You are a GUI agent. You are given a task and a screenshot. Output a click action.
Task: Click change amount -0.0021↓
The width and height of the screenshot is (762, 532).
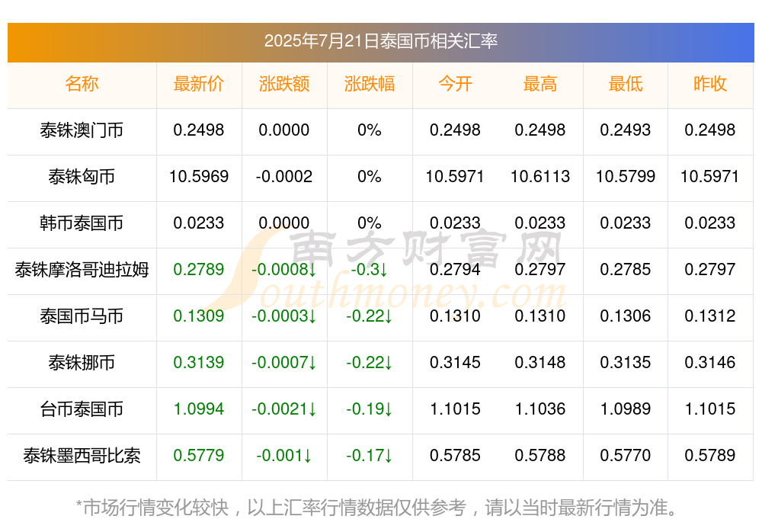click(x=284, y=409)
